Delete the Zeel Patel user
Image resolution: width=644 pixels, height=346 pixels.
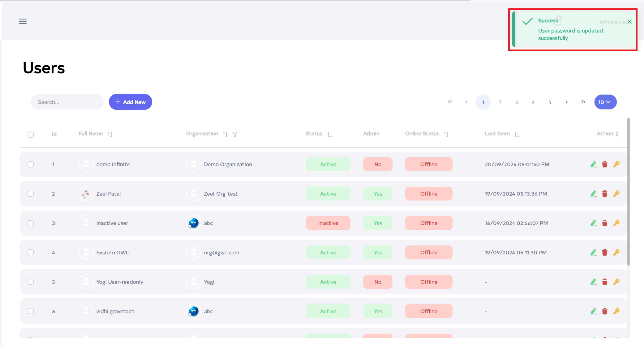tap(605, 194)
